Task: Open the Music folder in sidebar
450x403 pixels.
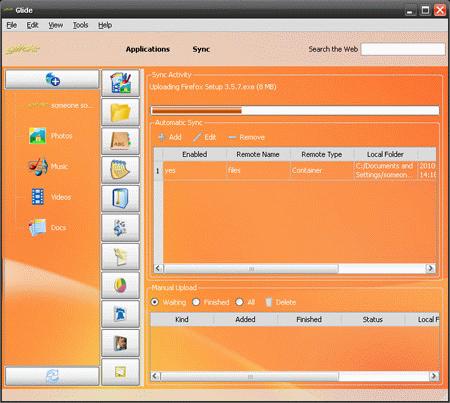Action: (49, 166)
